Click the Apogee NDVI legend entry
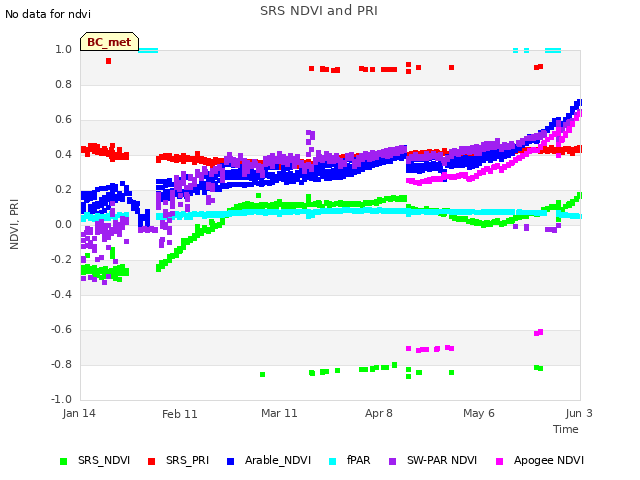 click(x=540, y=460)
